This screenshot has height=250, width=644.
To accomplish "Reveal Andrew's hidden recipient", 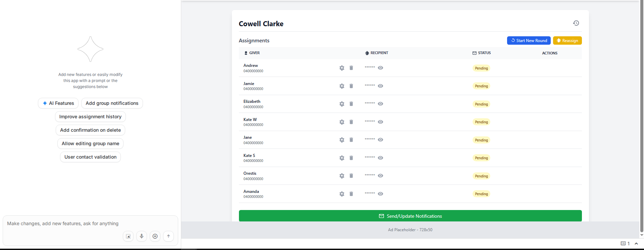I will click(380, 68).
